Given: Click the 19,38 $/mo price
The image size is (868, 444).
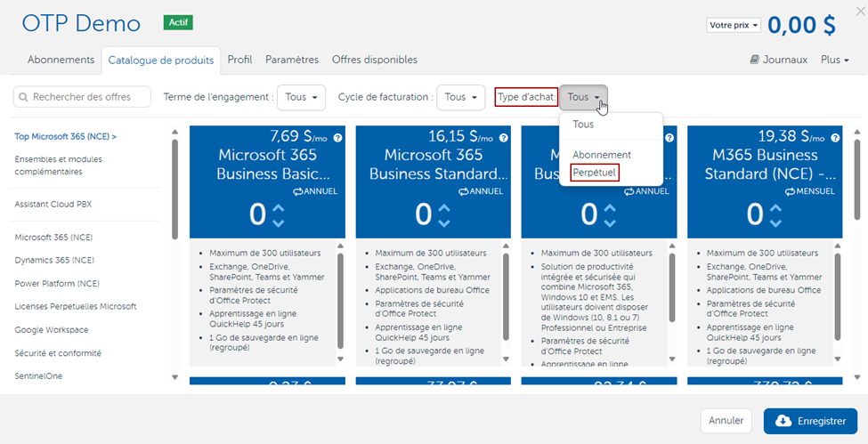Looking at the screenshot, I should 791,136.
